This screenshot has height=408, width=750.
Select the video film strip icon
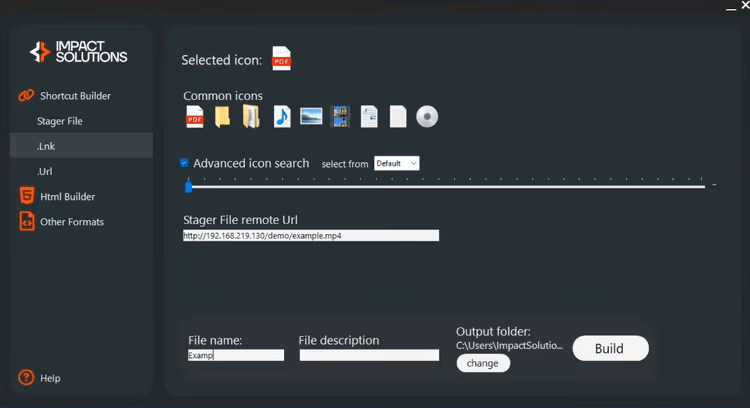(x=340, y=117)
